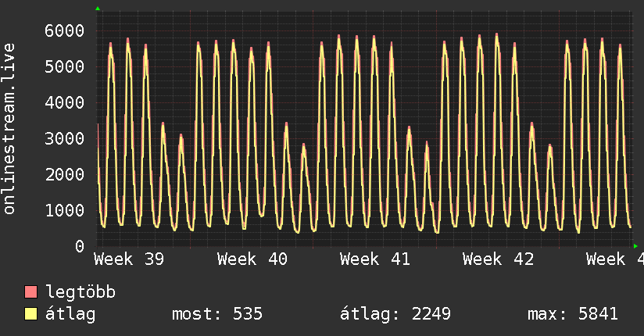644x336 pixels.
Task: Click the yellow átlag legend swatch
Action: [30, 314]
